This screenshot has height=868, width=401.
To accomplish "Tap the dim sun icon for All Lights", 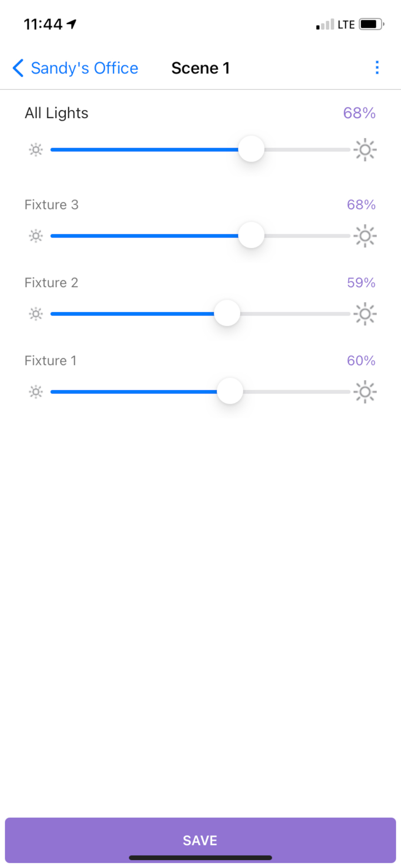I will tap(36, 150).
